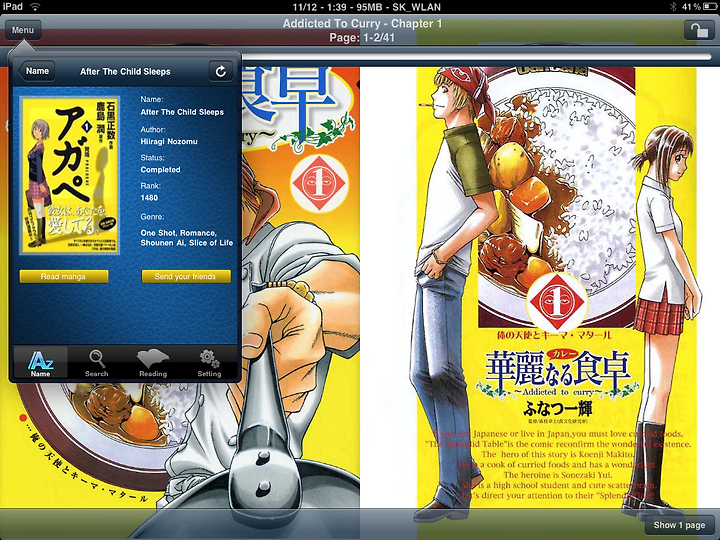This screenshot has height=540, width=720.
Task: Tap the After The Child Sleeps panel header title
Action: point(125,72)
